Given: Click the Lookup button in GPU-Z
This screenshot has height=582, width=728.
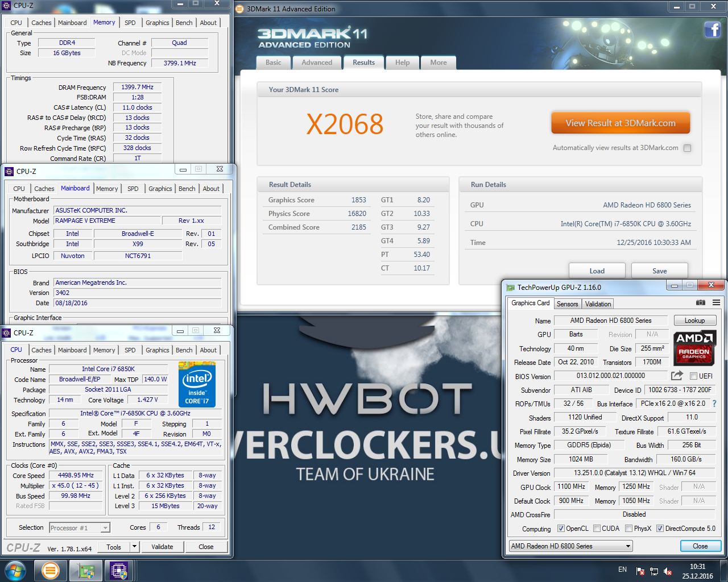Looking at the screenshot, I should coord(694,321).
